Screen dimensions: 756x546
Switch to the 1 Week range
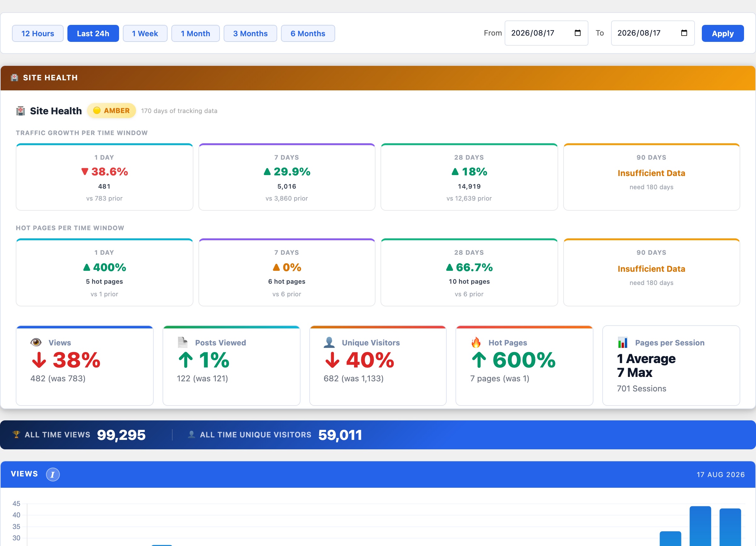point(145,33)
